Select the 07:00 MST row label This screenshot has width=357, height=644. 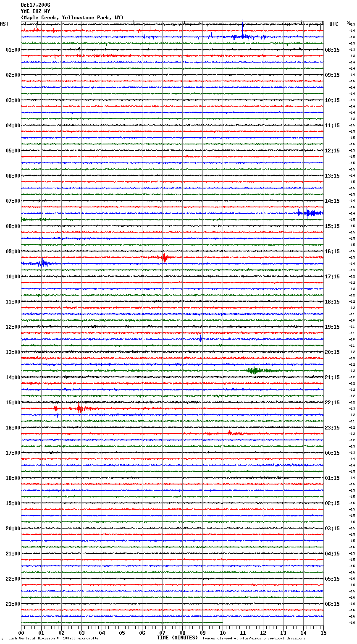coord(13,201)
